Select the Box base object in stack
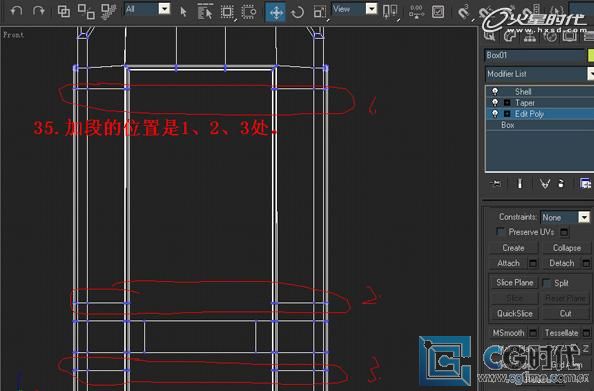 (x=508, y=125)
